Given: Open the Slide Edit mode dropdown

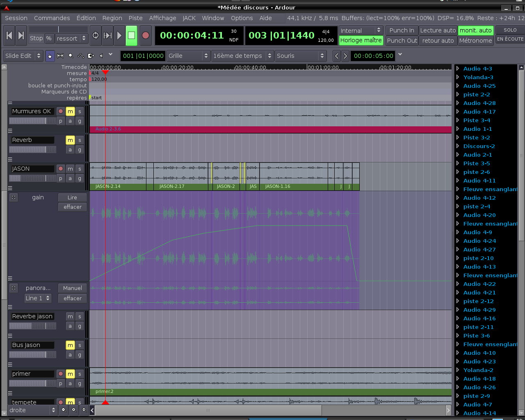Looking at the screenshot, I should tap(23, 56).
